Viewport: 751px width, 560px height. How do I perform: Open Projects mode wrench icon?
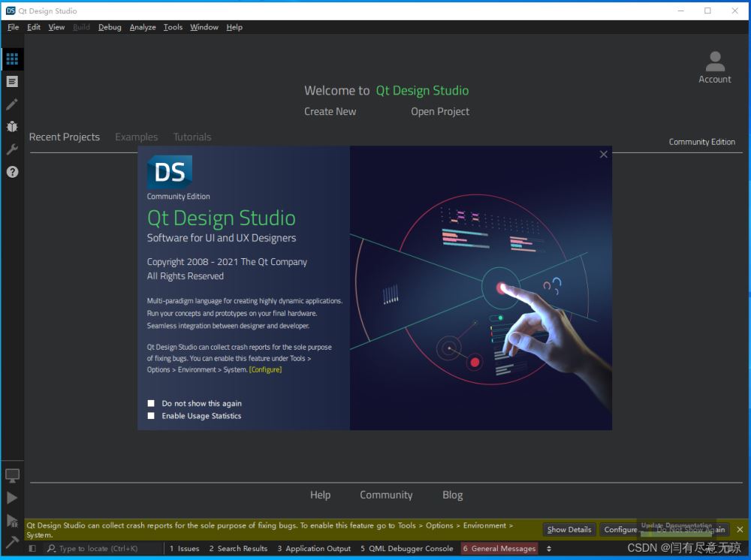[x=12, y=149]
